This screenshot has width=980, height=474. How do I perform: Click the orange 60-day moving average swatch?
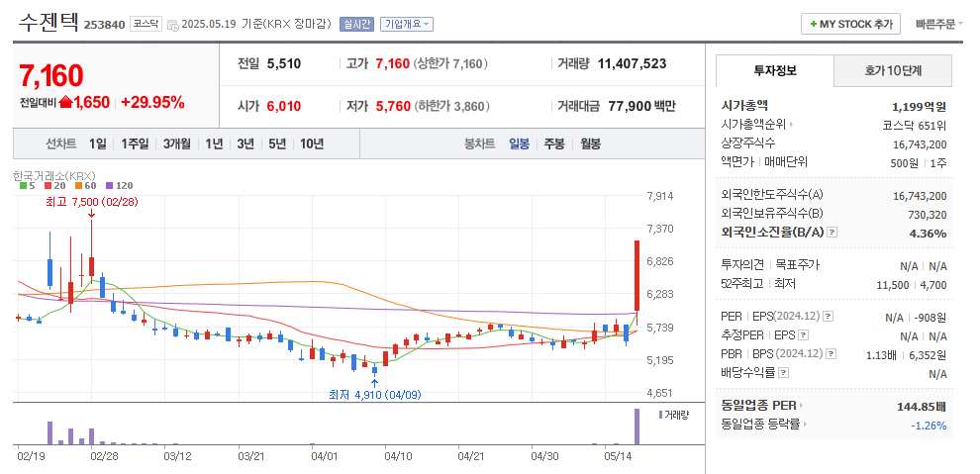click(79, 185)
